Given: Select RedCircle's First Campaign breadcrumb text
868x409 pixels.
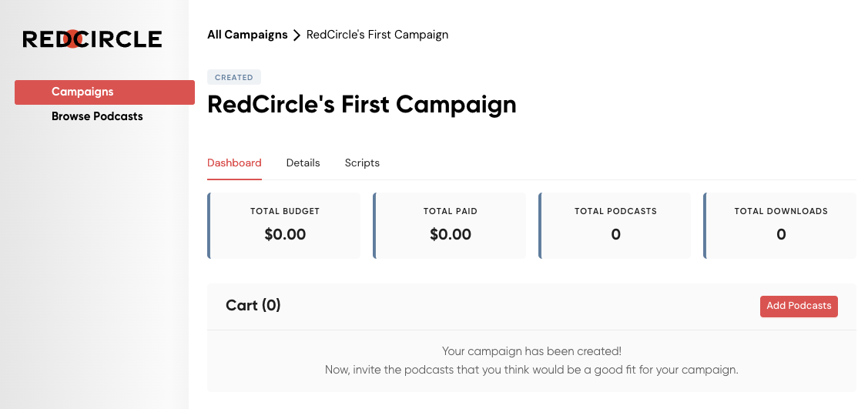Looking at the screenshot, I should click(x=377, y=35).
